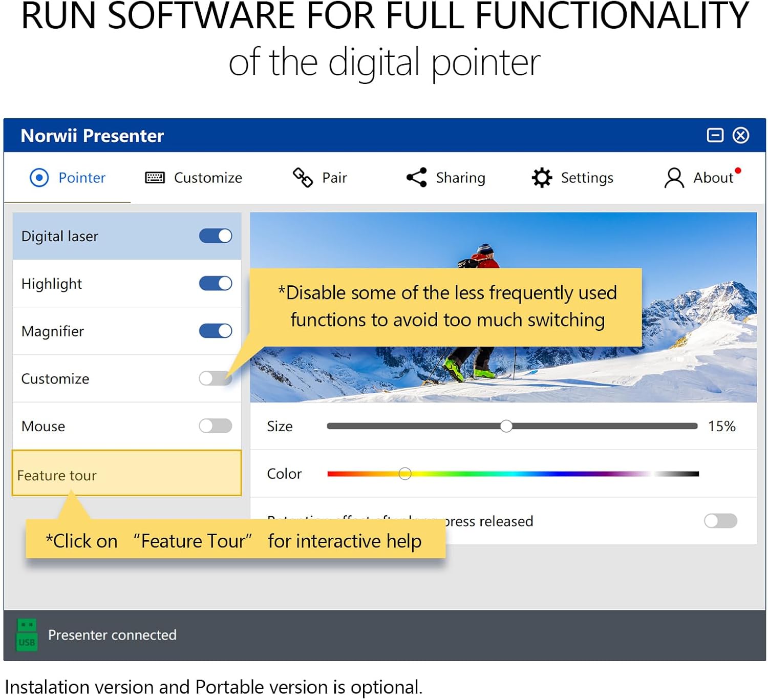This screenshot has height=700, width=768.
Task: Switch to the Settings tab
Action: pos(587,178)
